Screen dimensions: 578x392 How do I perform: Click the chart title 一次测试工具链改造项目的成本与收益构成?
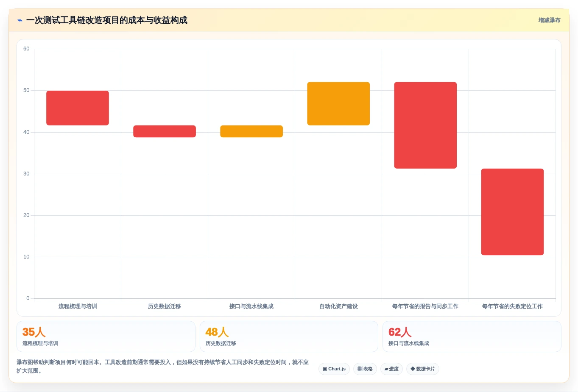[x=106, y=20]
